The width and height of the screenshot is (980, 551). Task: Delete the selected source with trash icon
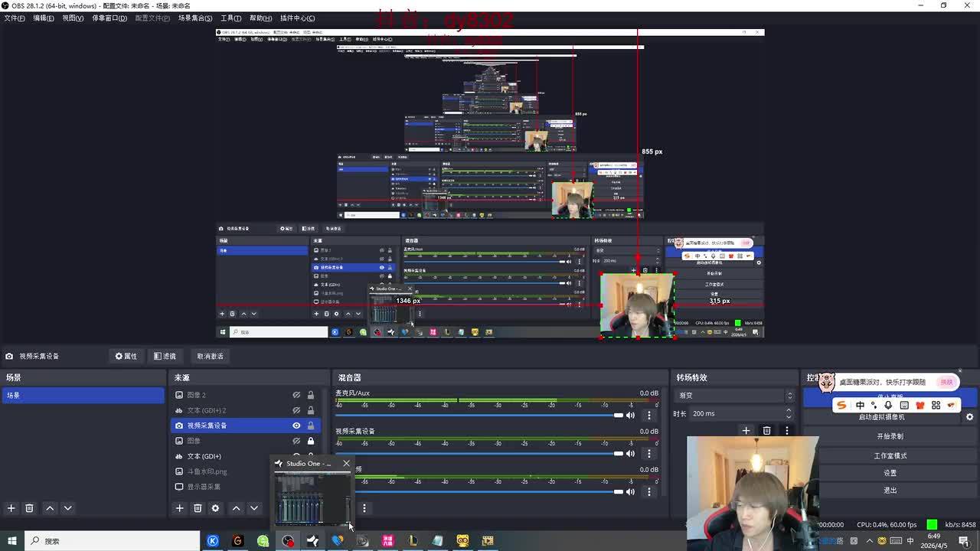click(x=198, y=508)
